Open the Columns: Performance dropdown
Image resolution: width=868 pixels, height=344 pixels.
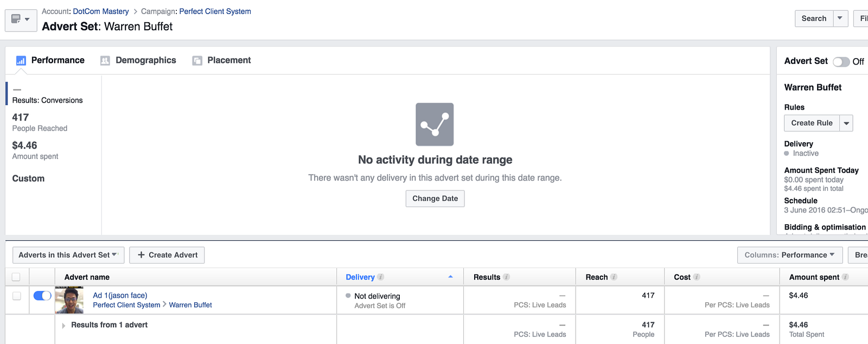tap(789, 255)
